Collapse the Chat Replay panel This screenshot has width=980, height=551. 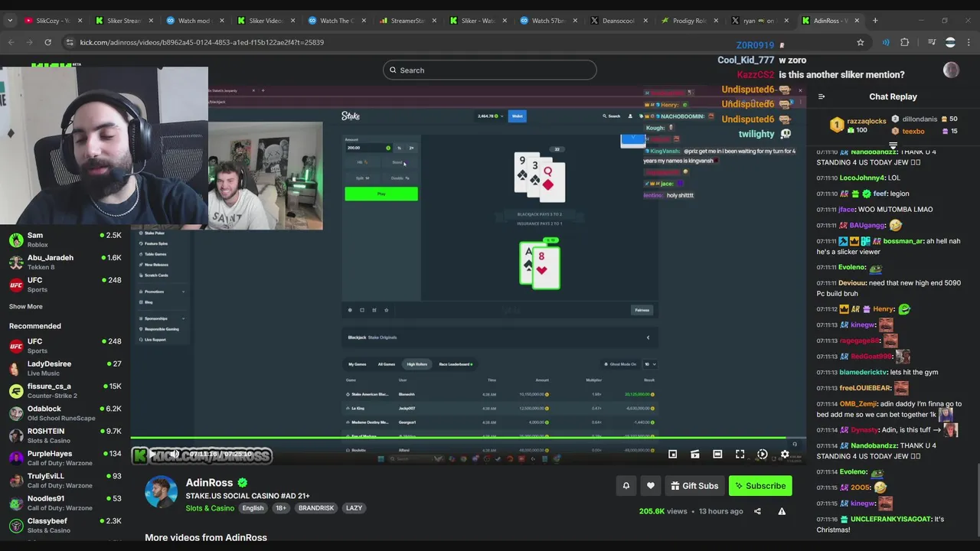coord(822,97)
